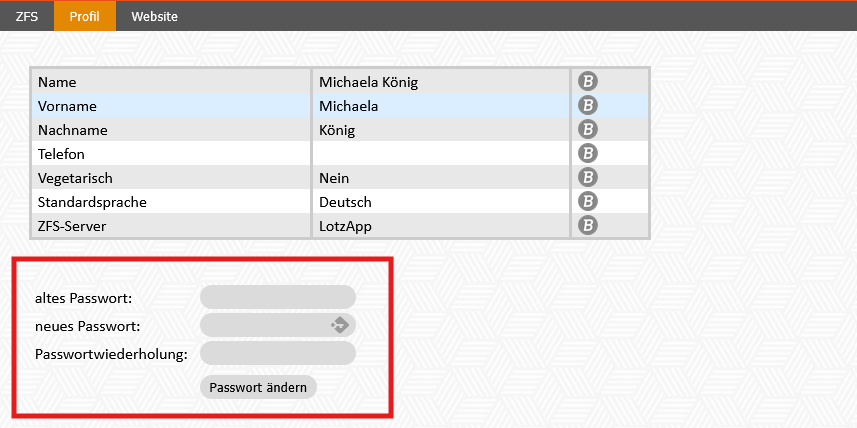Click the B edit icon for Telefon row
Screen dimensions: 857x428
coord(588,154)
